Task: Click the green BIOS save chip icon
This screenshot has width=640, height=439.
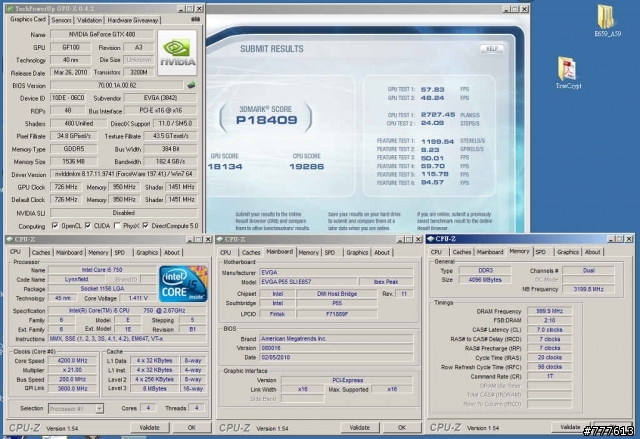Action: pos(191,85)
